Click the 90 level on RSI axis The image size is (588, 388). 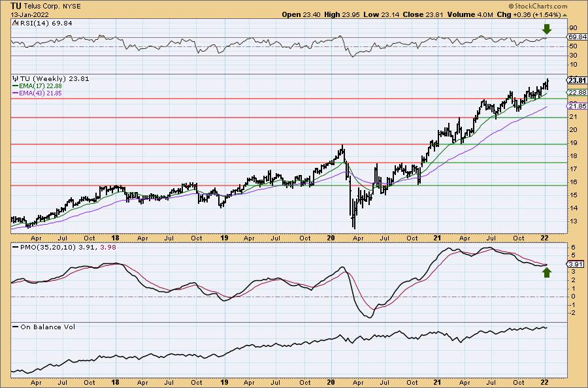coord(572,28)
